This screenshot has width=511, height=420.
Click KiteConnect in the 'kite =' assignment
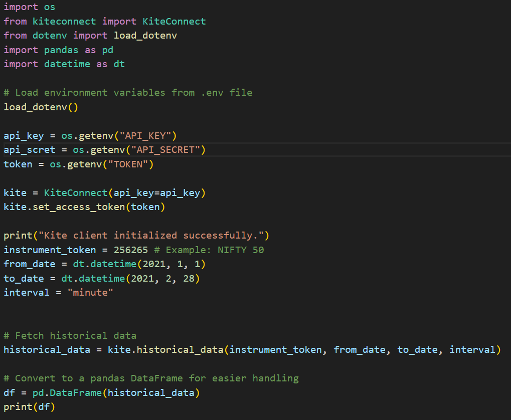click(x=76, y=193)
